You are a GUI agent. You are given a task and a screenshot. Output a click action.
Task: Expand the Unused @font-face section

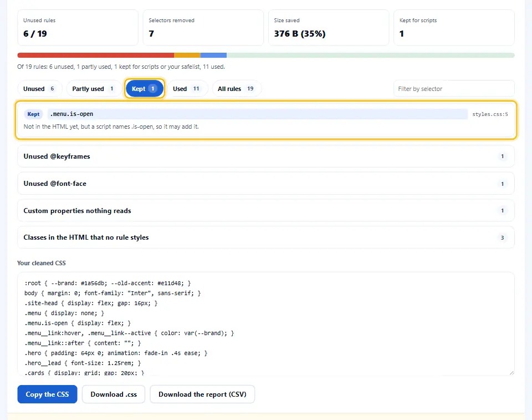pos(266,184)
